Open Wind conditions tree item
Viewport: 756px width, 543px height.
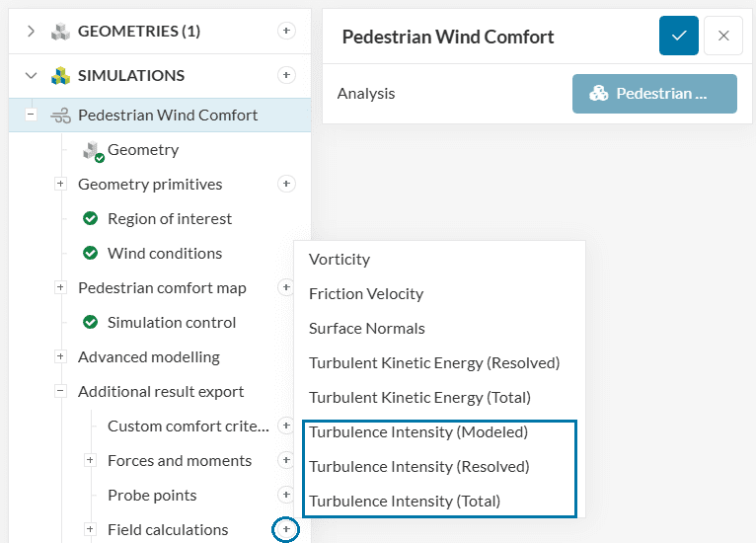165,253
